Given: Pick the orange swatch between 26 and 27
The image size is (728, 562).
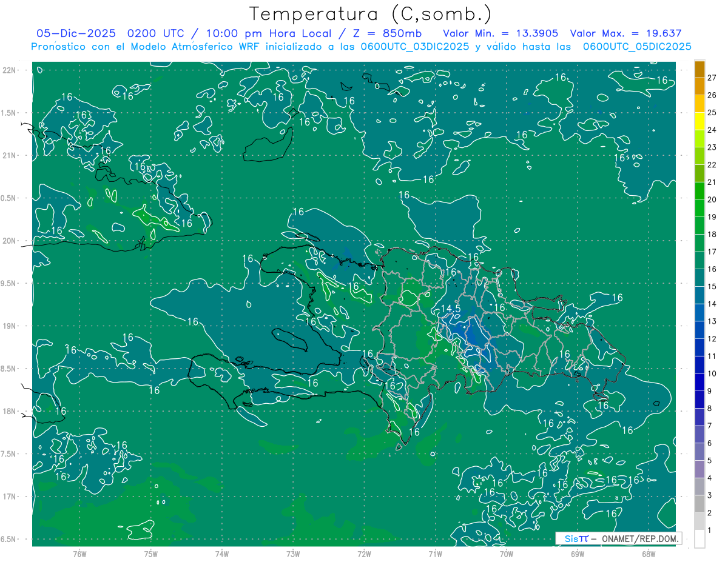Looking at the screenshot, I should click(699, 86).
